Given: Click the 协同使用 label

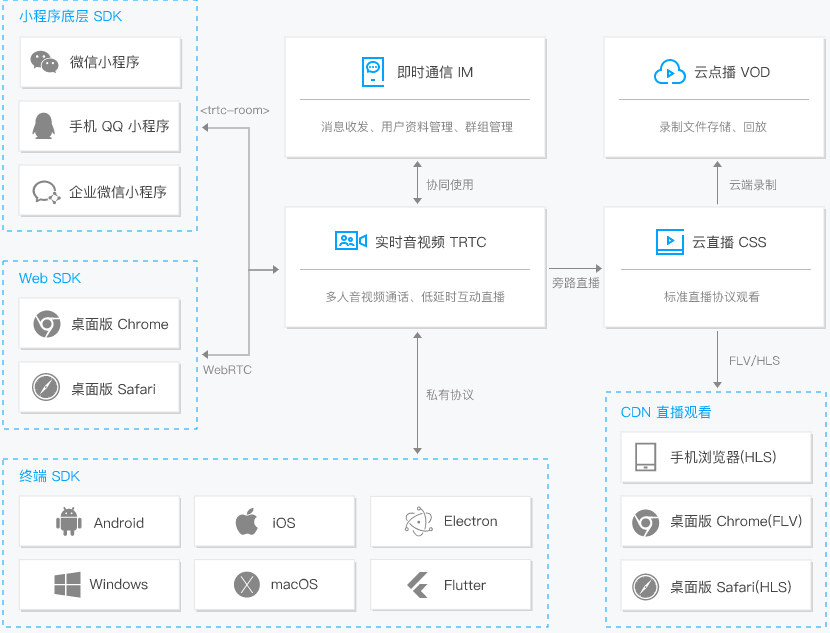Looking at the screenshot, I should tap(450, 185).
